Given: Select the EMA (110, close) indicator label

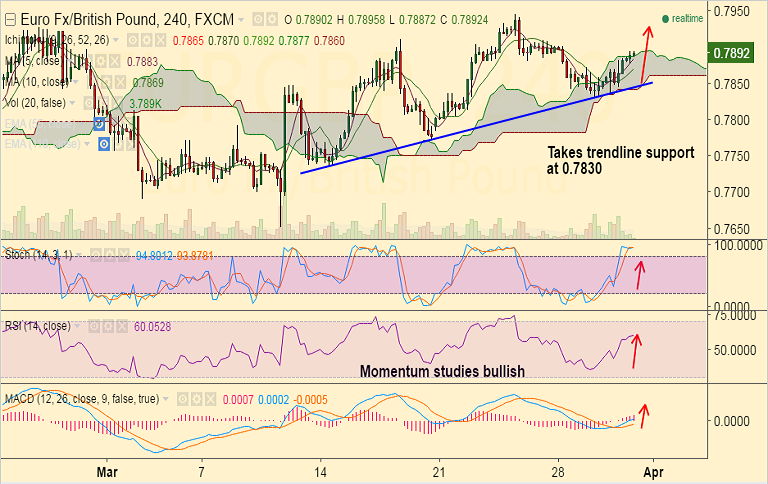Looking at the screenshot, I should coord(43,144).
